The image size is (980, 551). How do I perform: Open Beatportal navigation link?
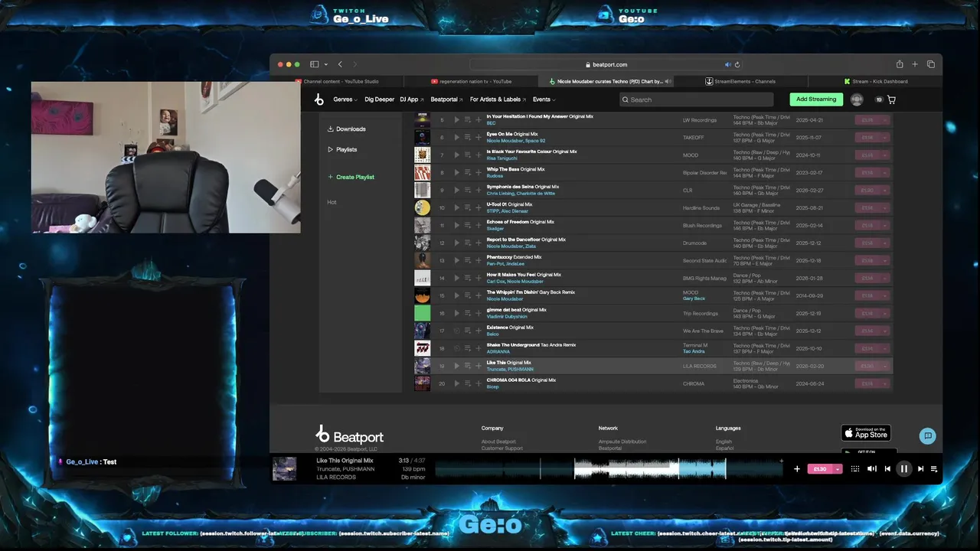[x=446, y=99]
